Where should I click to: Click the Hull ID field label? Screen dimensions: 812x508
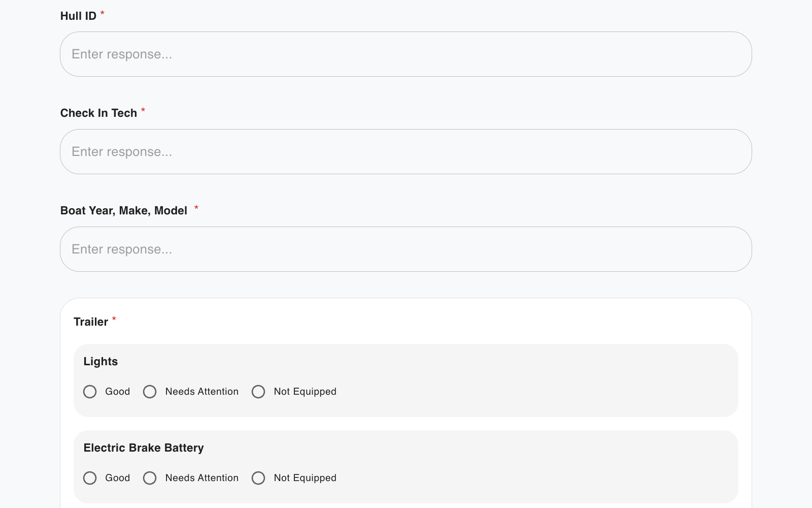78,16
